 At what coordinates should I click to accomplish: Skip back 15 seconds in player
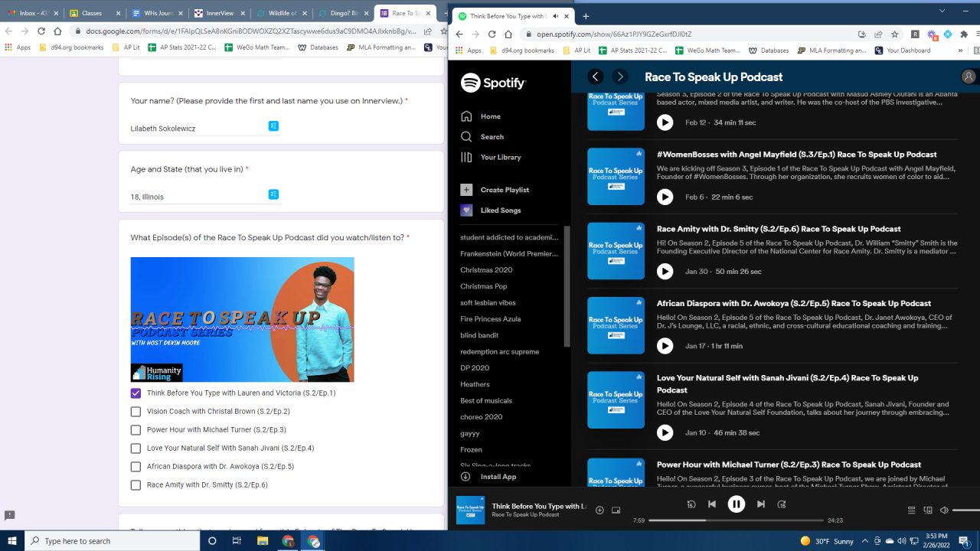pyautogui.click(x=691, y=504)
